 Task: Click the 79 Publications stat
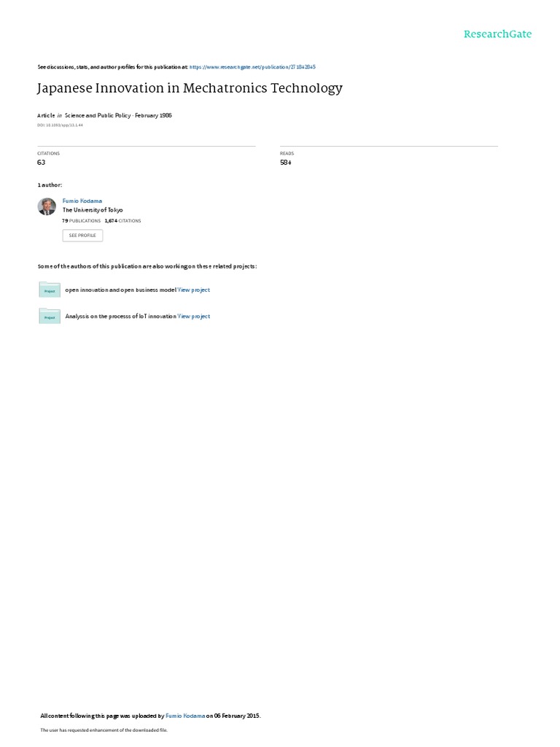(x=82, y=221)
